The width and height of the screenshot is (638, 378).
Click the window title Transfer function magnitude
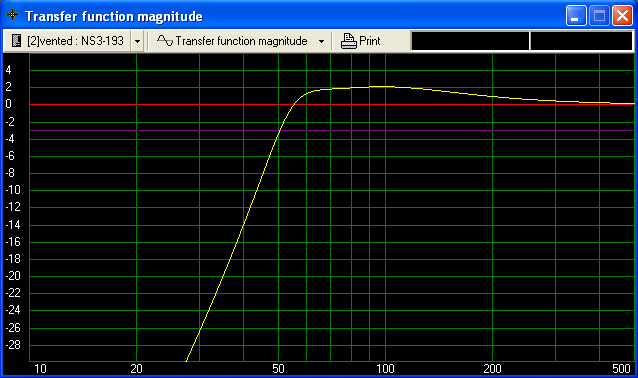(114, 16)
